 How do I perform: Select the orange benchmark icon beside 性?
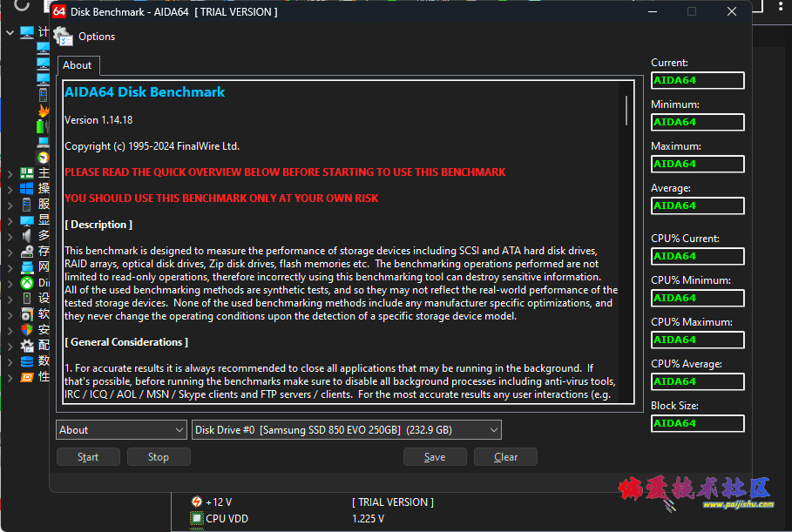click(x=27, y=377)
